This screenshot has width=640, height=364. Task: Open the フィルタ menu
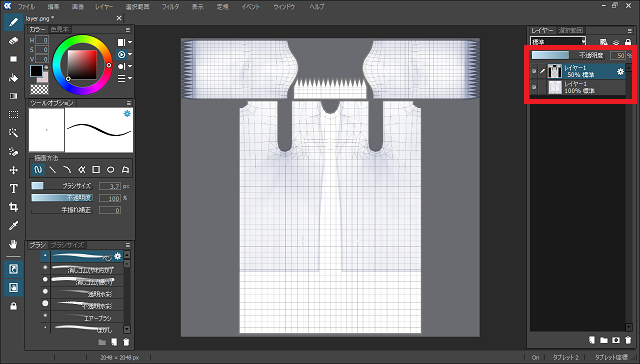[x=170, y=7]
